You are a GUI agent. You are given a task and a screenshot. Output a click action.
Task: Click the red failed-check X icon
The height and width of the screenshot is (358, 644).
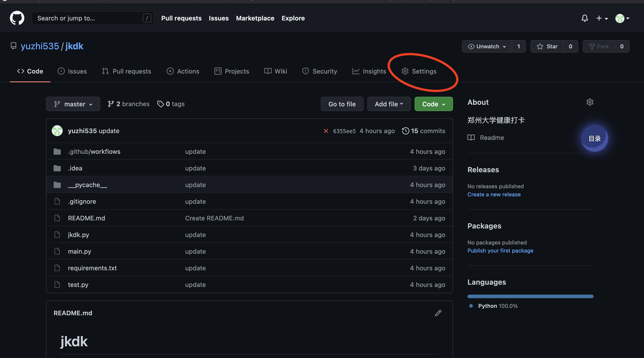(326, 131)
